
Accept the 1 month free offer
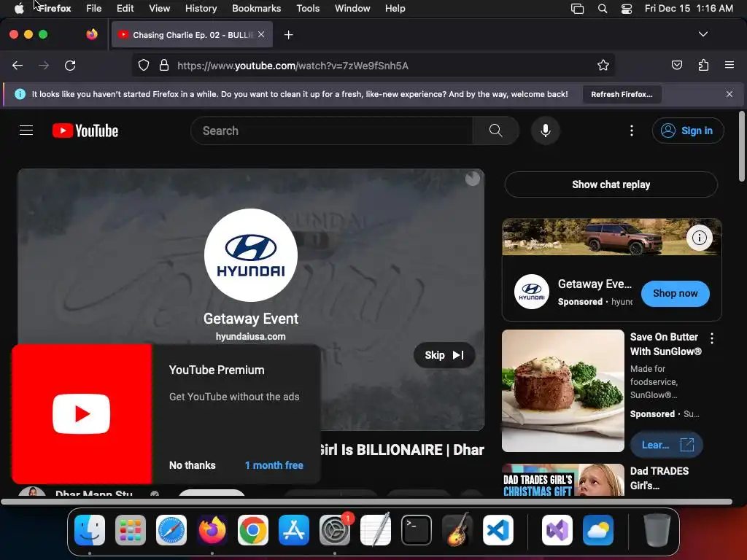tap(274, 465)
